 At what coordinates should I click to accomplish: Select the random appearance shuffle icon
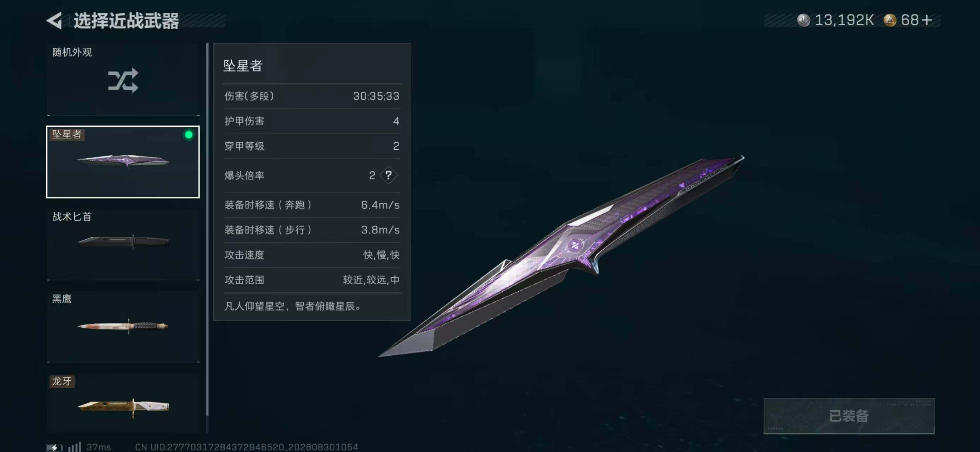coord(123,81)
